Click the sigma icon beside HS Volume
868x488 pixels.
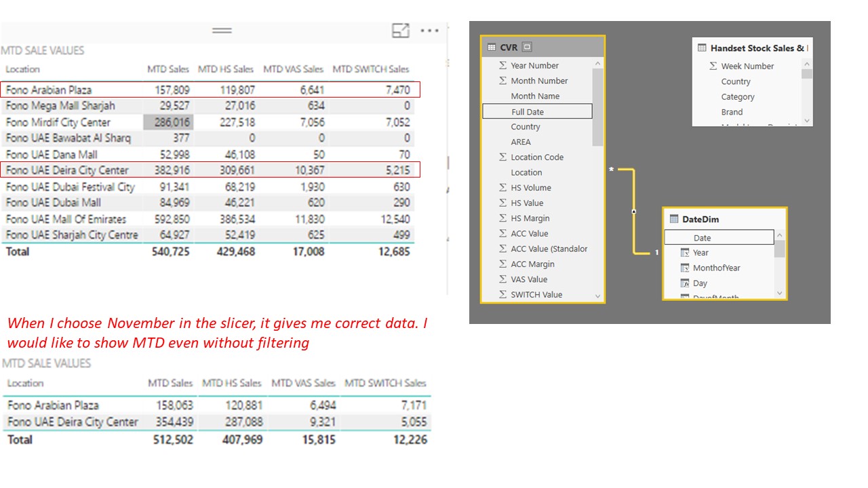(x=502, y=188)
